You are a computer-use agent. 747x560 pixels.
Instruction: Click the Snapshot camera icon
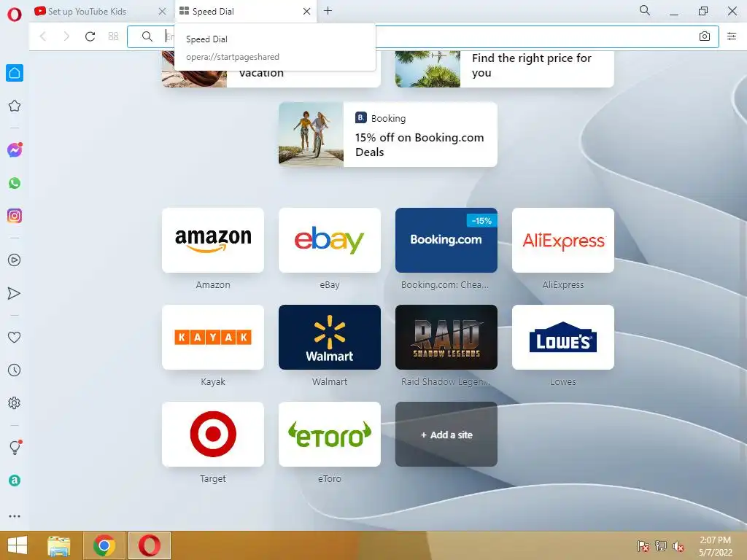tap(705, 36)
